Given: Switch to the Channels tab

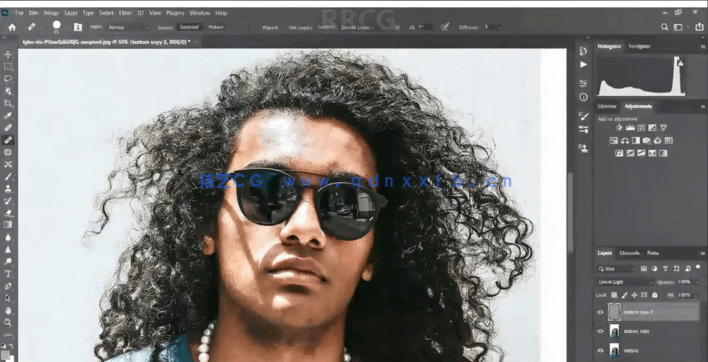Looking at the screenshot, I should click(x=629, y=253).
